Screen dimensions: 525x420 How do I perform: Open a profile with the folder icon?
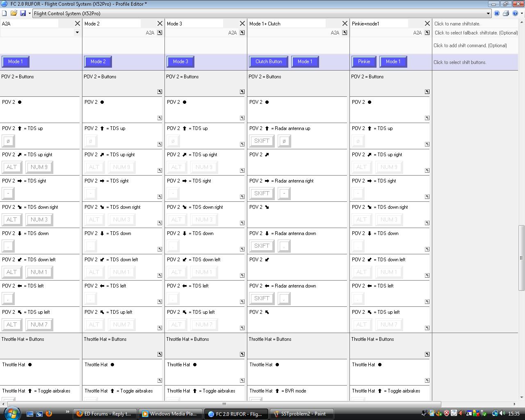pyautogui.click(x=14, y=13)
